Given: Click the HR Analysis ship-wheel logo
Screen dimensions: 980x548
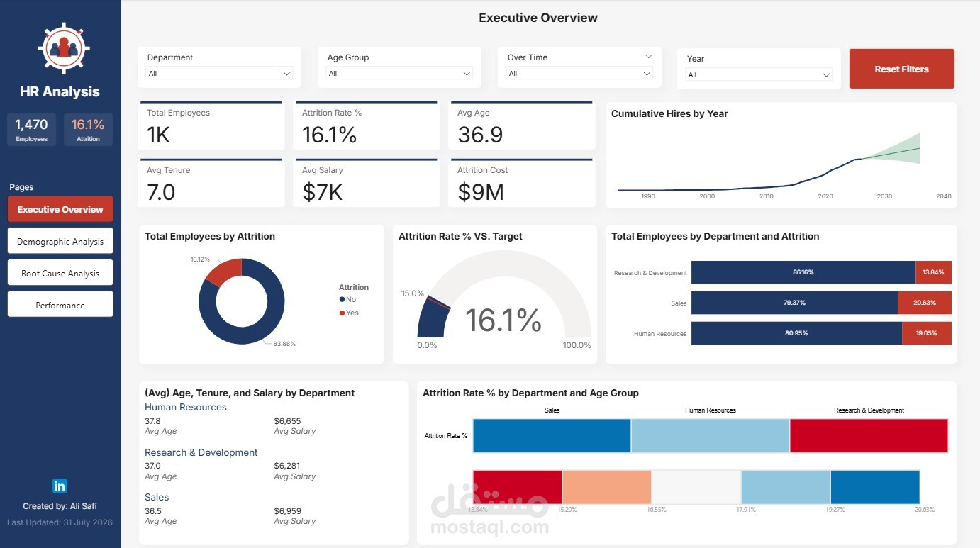Looking at the screenshot, I should pyautogui.click(x=63, y=49).
